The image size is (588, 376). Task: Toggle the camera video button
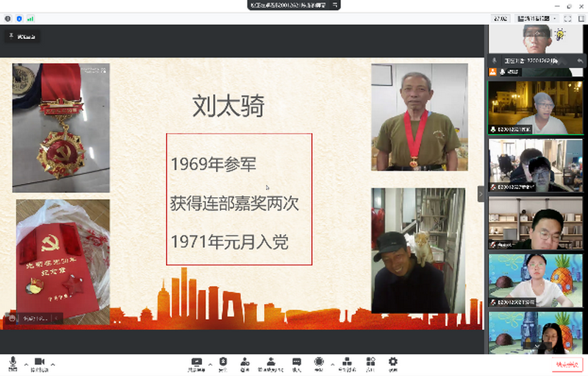[x=39, y=362]
